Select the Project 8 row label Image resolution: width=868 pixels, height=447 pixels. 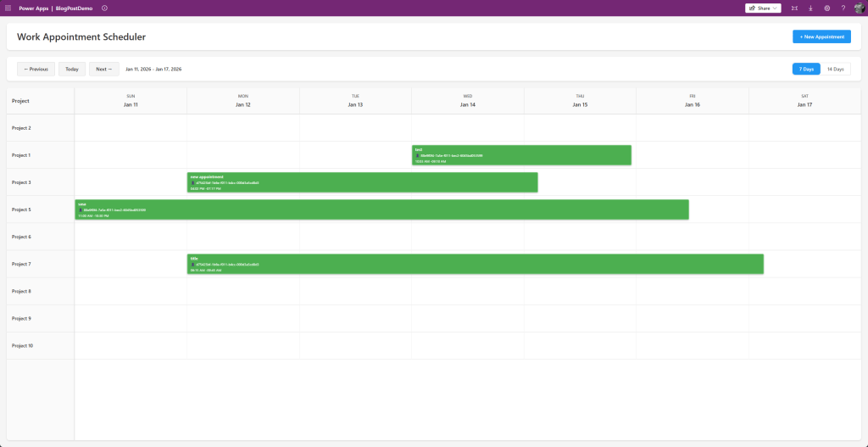point(21,291)
